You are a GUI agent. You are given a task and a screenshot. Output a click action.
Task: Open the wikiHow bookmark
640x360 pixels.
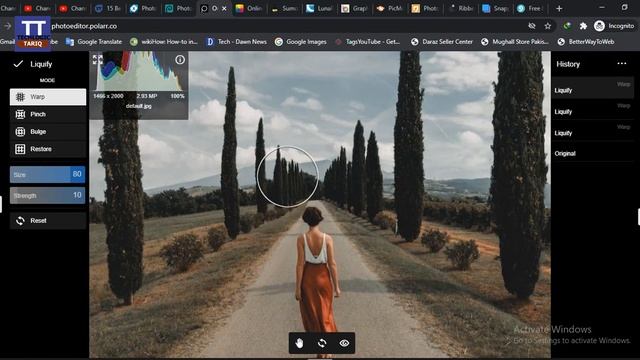point(164,42)
